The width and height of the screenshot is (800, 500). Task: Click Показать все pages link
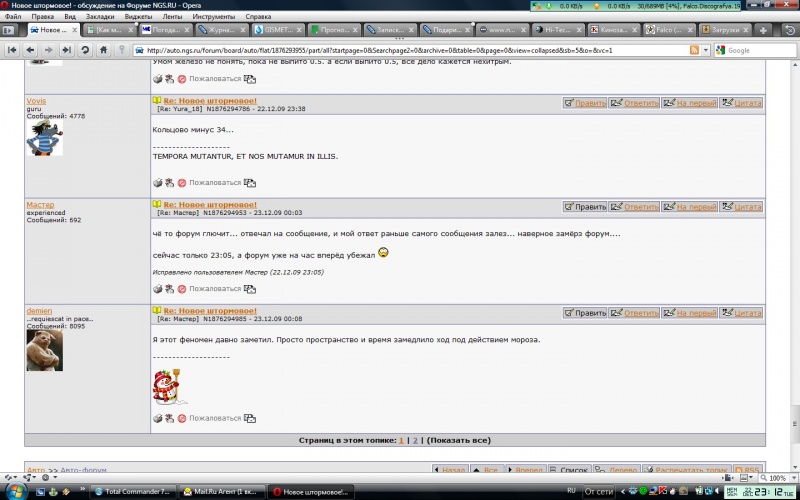[459, 440]
